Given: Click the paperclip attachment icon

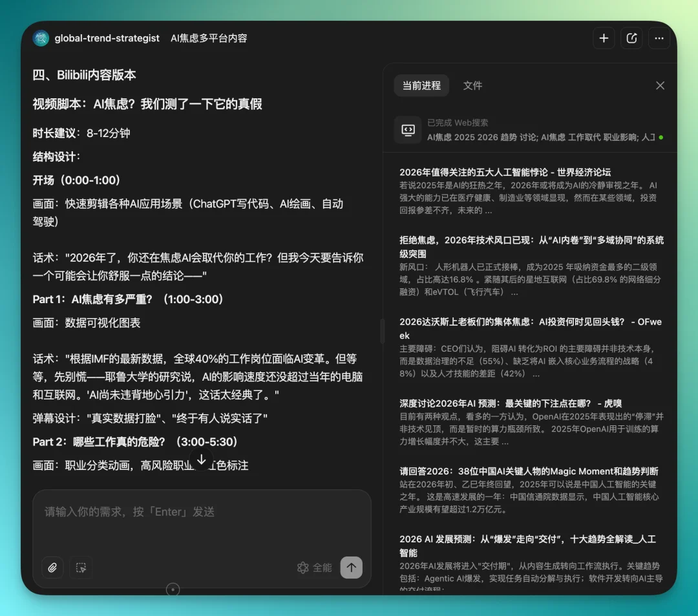Looking at the screenshot, I should coord(52,568).
